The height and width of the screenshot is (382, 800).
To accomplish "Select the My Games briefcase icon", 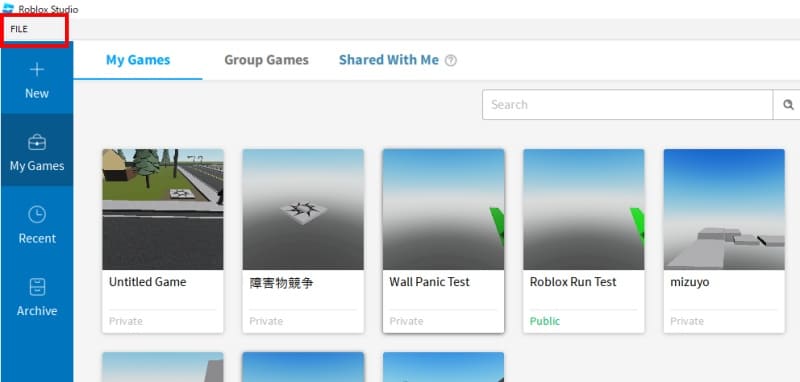I will (x=37, y=142).
